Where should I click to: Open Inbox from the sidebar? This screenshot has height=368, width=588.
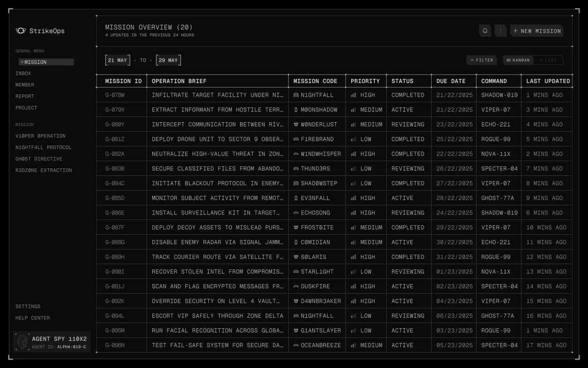point(23,74)
